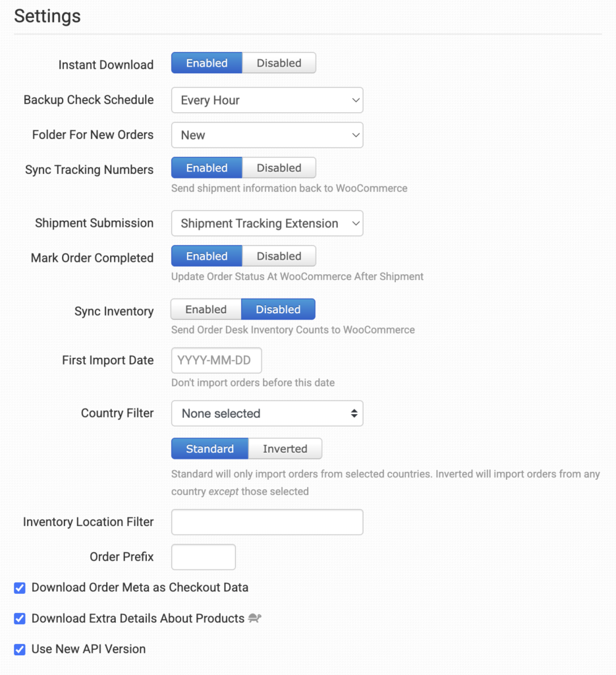616x675 pixels.
Task: Click the turtle icon beside Download Extra Details
Action: (x=255, y=618)
